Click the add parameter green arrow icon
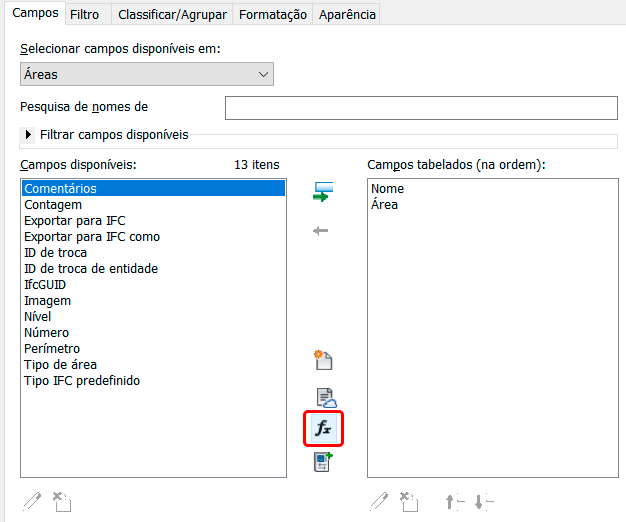 [x=323, y=192]
